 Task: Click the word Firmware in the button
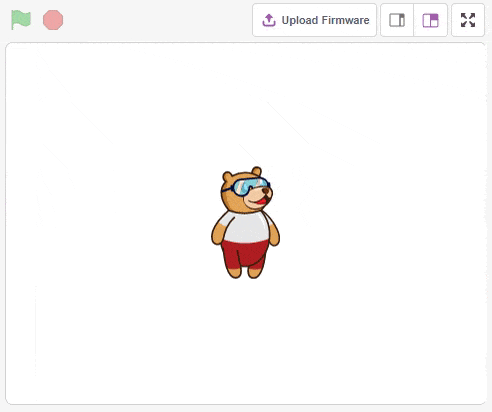(345, 20)
